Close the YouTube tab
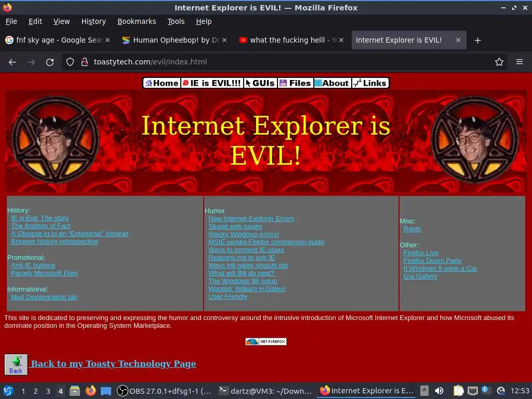Screen dimensions: 532x399 tap(341, 40)
